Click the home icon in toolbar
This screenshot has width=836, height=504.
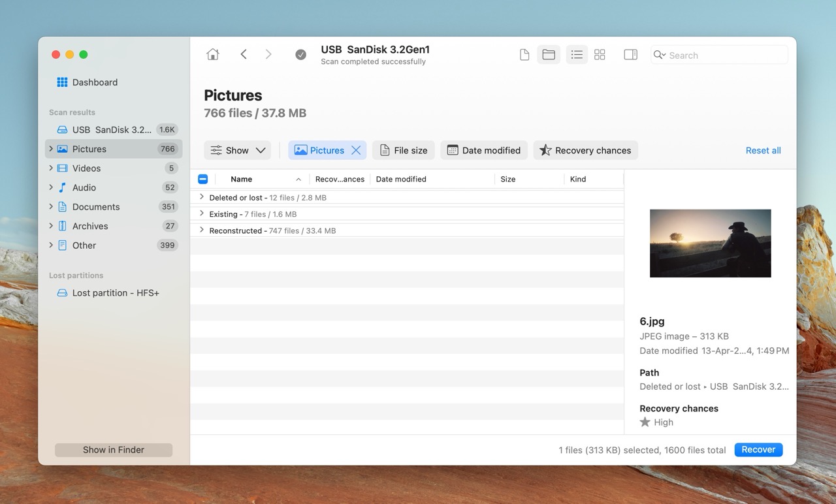point(213,55)
